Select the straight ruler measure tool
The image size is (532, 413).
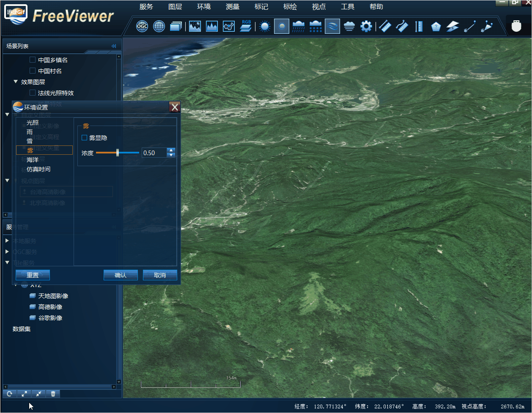click(x=385, y=27)
